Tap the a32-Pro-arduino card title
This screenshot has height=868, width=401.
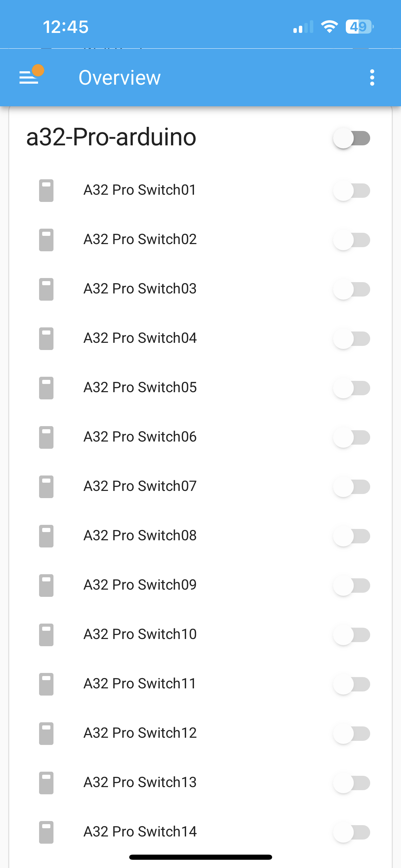(111, 137)
